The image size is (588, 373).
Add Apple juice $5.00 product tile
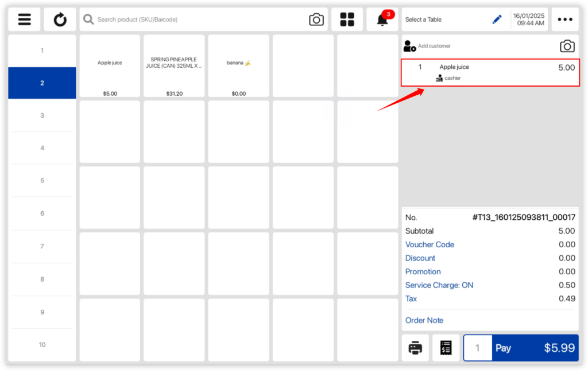(x=110, y=66)
